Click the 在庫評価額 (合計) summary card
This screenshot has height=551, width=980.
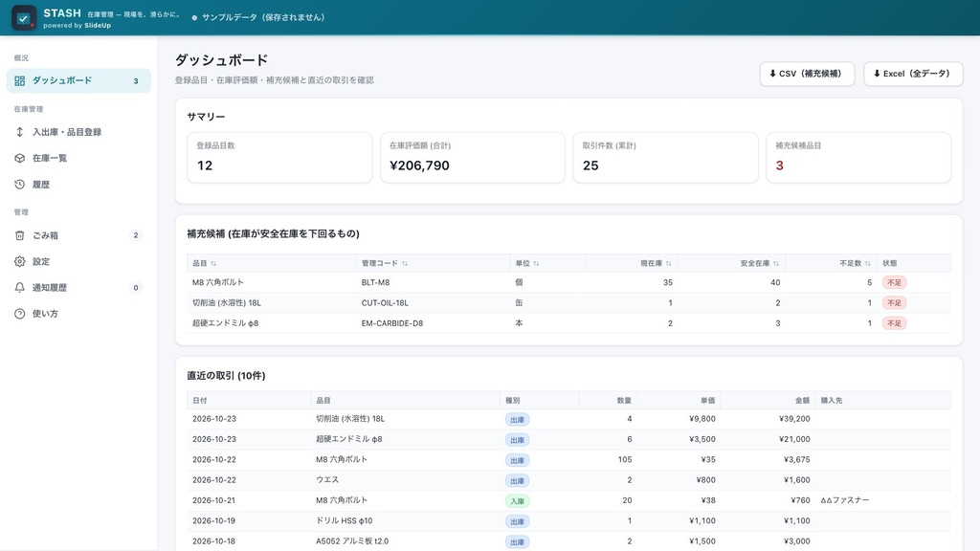[473, 158]
